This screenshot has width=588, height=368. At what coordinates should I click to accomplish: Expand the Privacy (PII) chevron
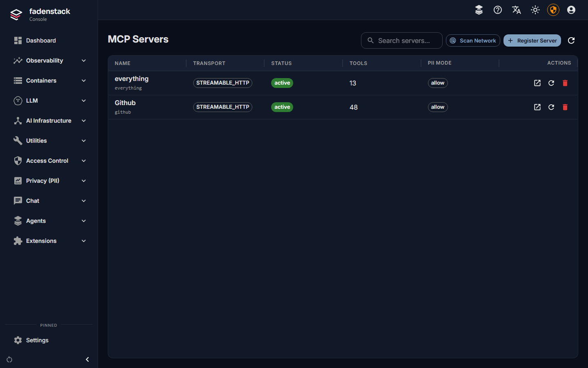point(84,181)
